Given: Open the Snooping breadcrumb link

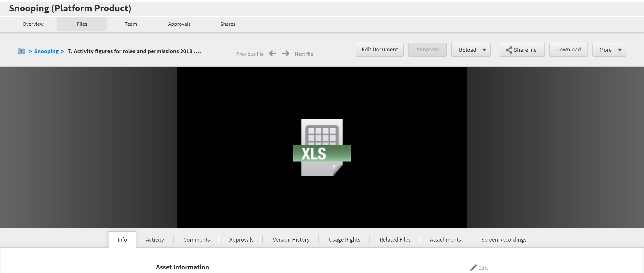Looking at the screenshot, I should (x=46, y=51).
